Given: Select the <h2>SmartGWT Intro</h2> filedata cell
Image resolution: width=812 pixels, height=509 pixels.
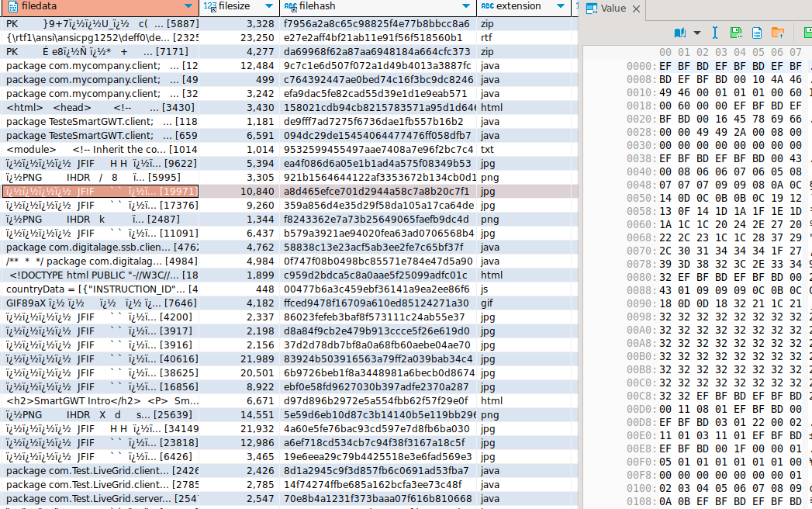Looking at the screenshot, I should [101, 401].
